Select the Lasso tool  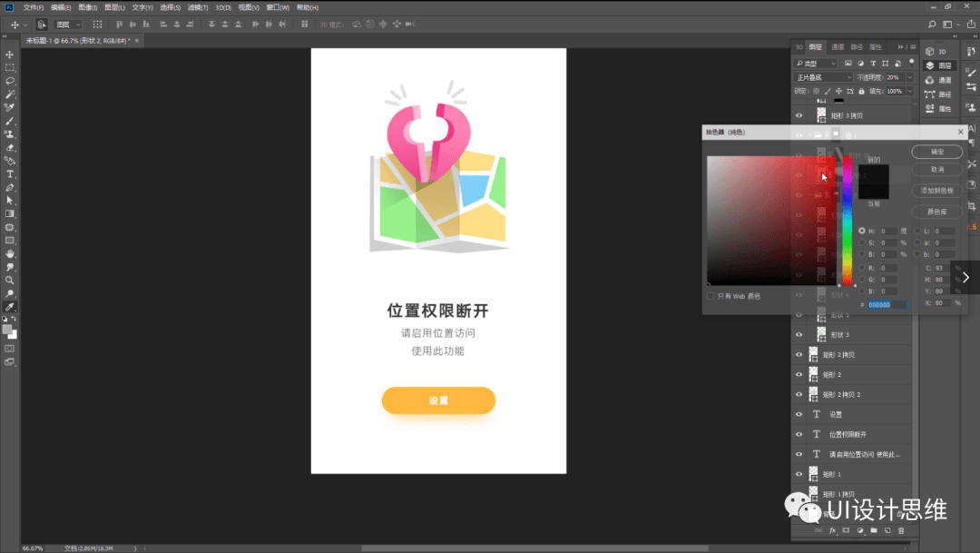coord(9,82)
